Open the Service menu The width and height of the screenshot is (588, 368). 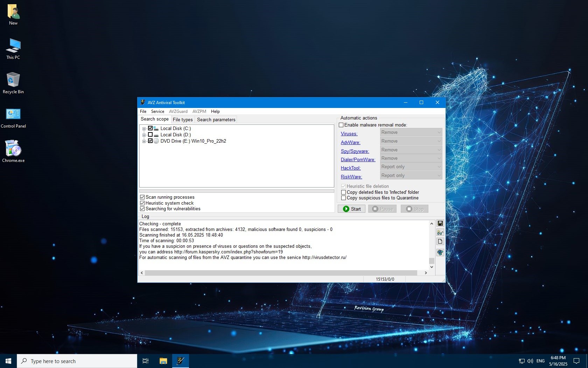[x=157, y=111]
